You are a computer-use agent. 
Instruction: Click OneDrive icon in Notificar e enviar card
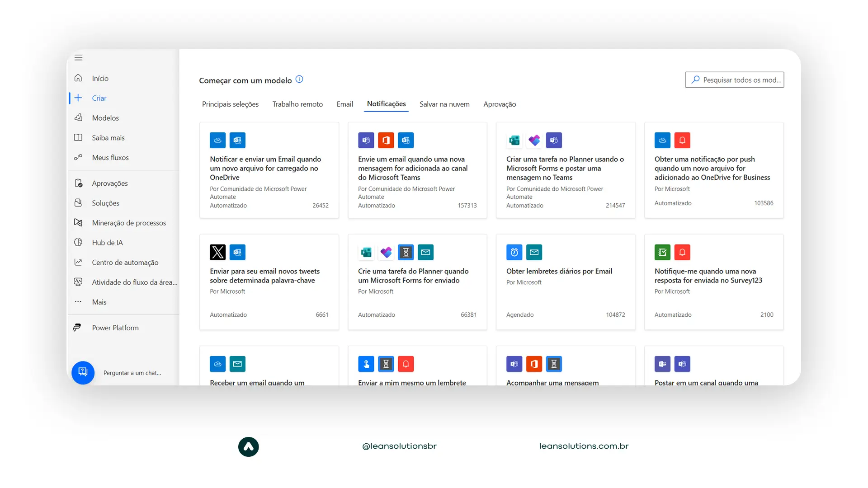(x=217, y=140)
